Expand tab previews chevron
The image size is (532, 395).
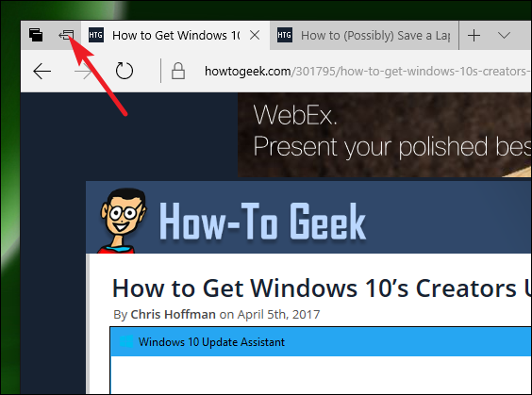click(x=505, y=35)
